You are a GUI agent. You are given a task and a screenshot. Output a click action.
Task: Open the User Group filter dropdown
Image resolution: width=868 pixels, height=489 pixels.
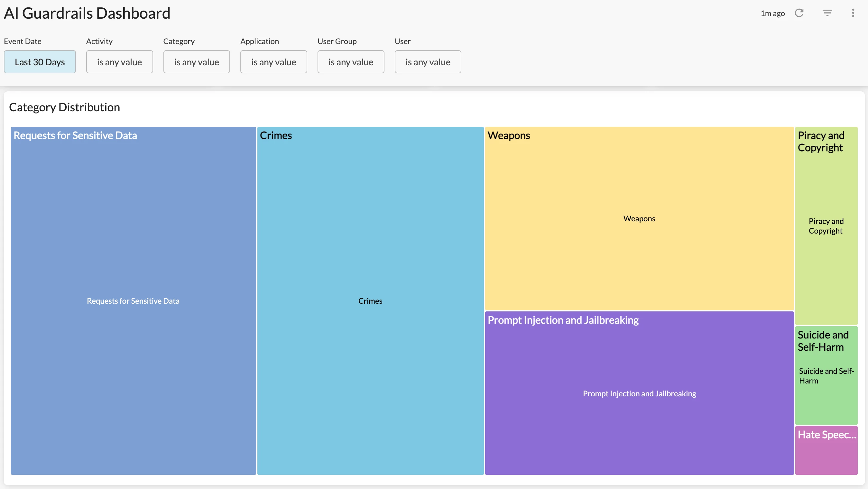[350, 62]
